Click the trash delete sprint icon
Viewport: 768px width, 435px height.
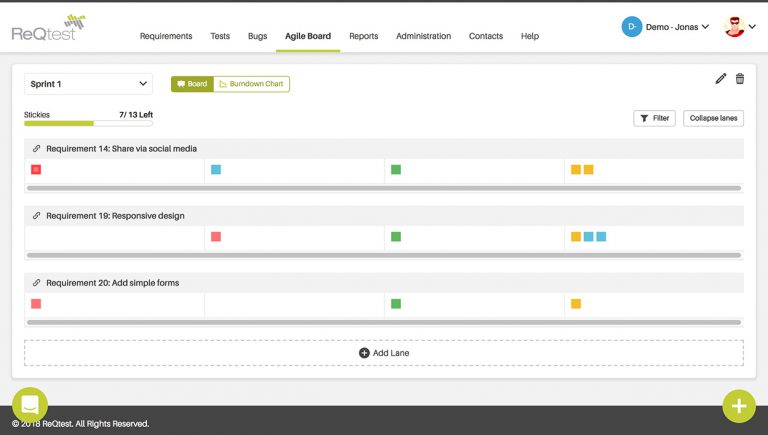(740, 78)
